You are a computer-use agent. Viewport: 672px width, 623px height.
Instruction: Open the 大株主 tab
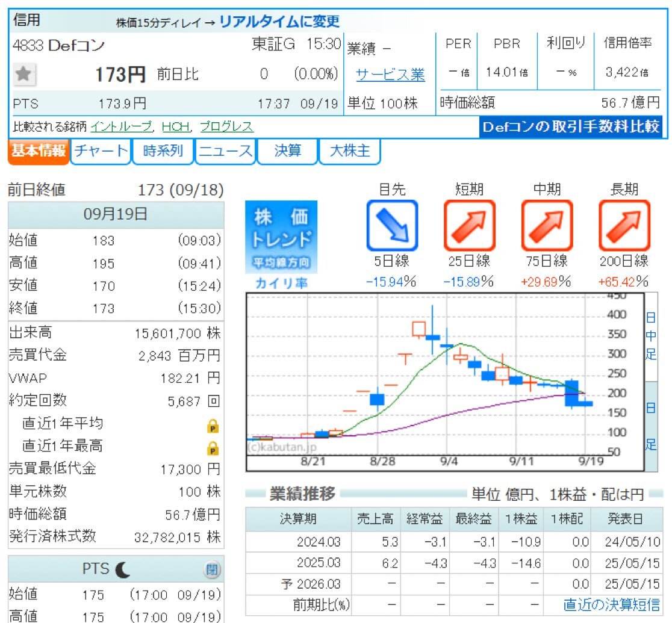[350, 150]
